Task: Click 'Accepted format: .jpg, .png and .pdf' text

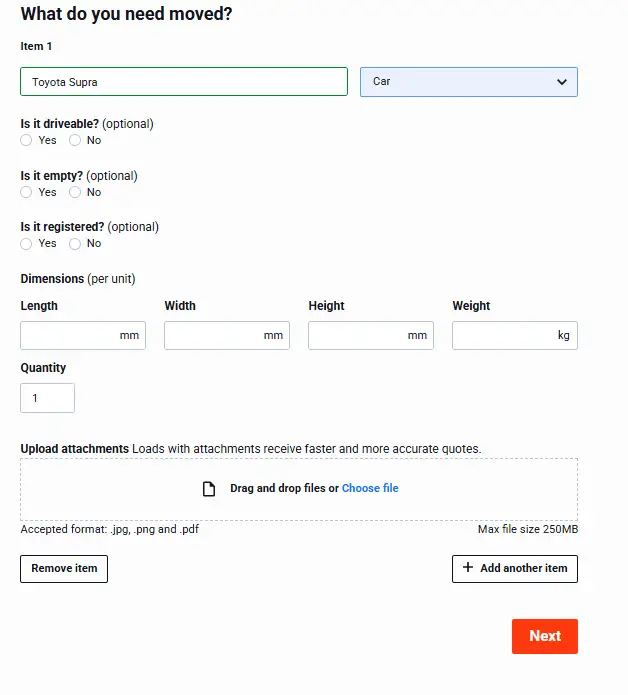Action: pyautogui.click(x=109, y=529)
